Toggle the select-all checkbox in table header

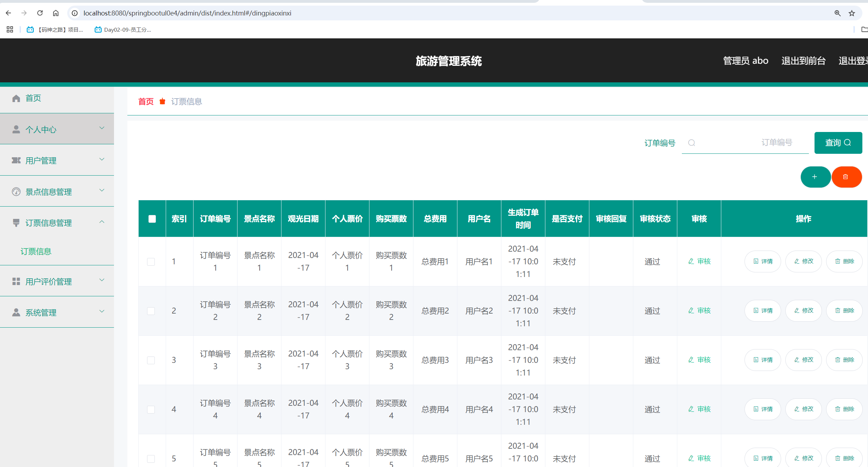click(x=152, y=219)
